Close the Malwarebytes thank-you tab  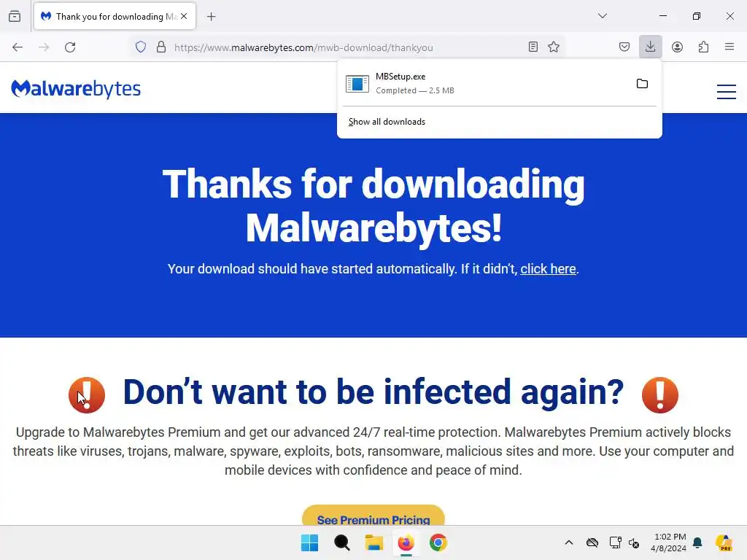coord(184,16)
